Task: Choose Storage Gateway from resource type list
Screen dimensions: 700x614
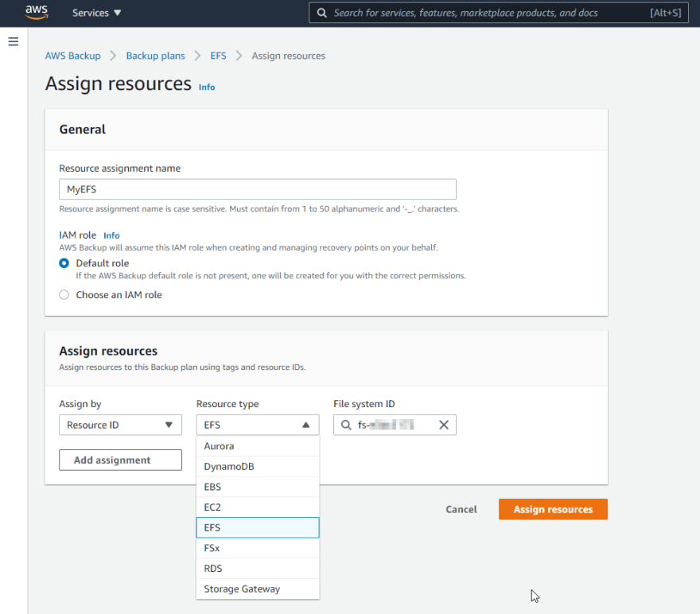Action: [258, 589]
